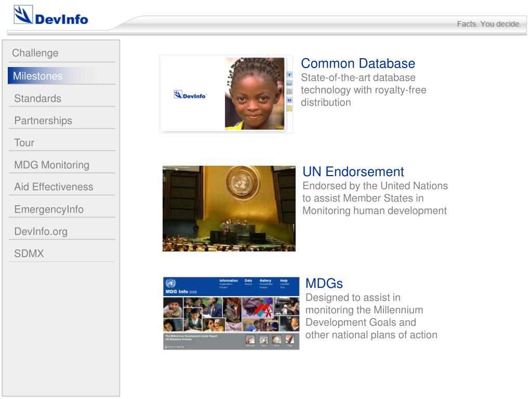
Task: Click the blue folder icon beside the photo
Action: [x=289, y=83]
